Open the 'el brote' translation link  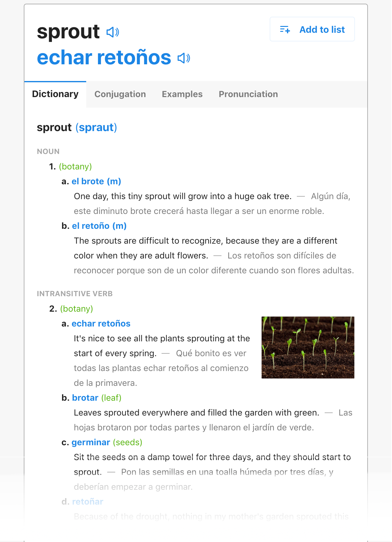[x=96, y=181]
